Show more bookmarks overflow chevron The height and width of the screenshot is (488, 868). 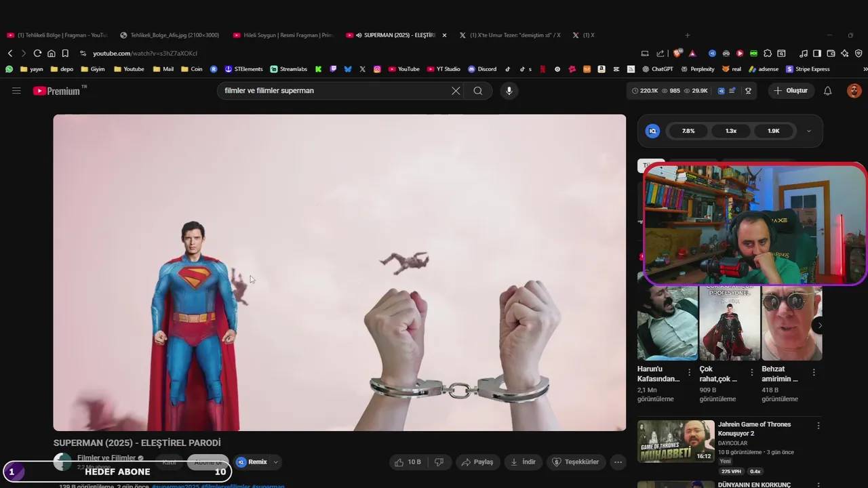(865, 69)
